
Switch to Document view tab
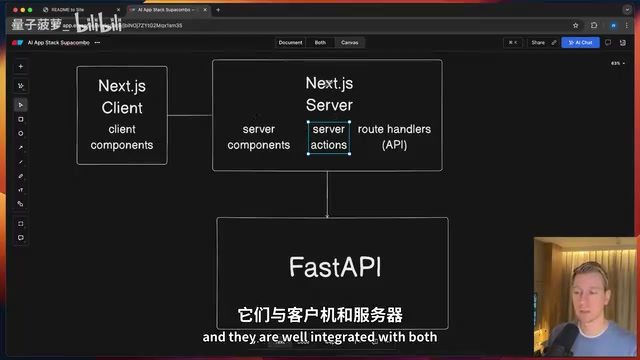[x=290, y=42]
